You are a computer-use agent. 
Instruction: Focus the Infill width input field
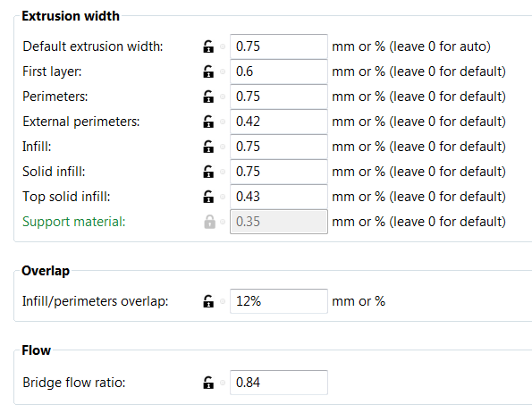pos(279,147)
